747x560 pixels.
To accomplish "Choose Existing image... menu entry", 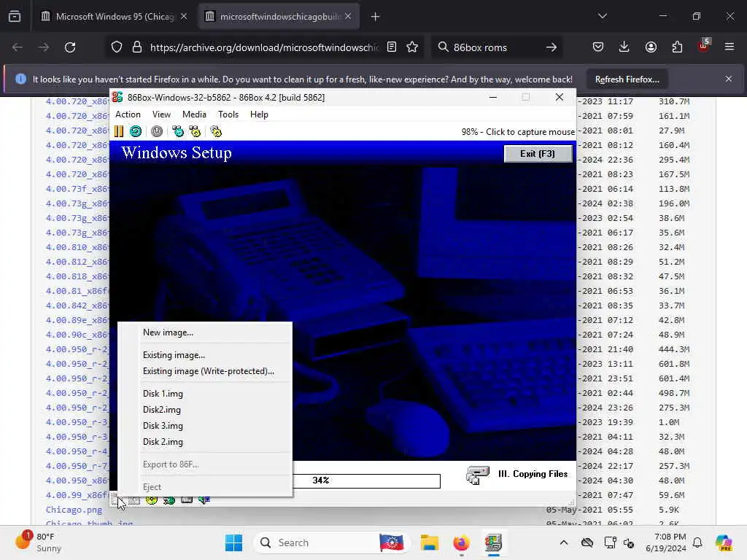I will [205, 355].
